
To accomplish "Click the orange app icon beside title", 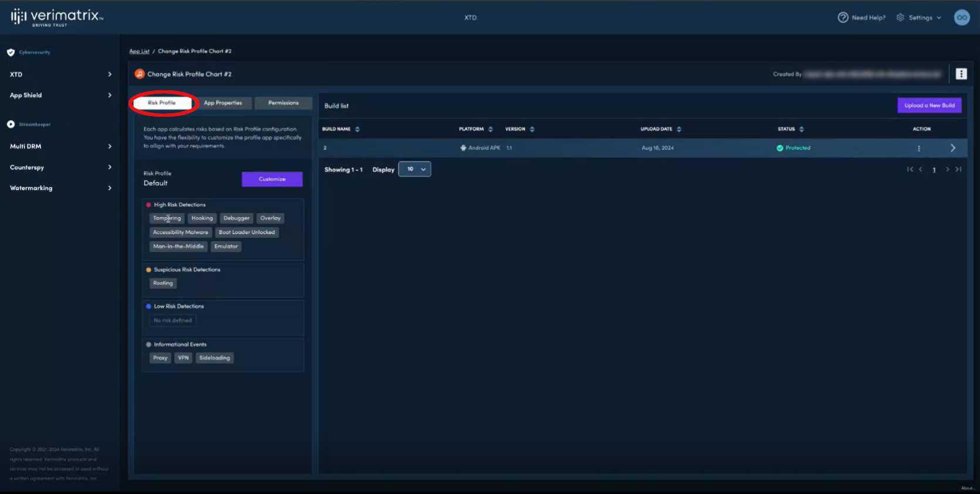I will [140, 74].
